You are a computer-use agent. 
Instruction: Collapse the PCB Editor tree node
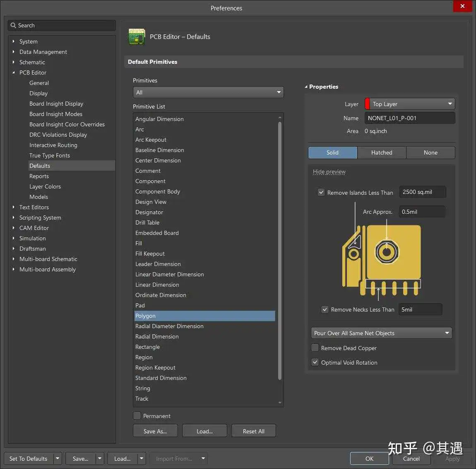tap(13, 73)
